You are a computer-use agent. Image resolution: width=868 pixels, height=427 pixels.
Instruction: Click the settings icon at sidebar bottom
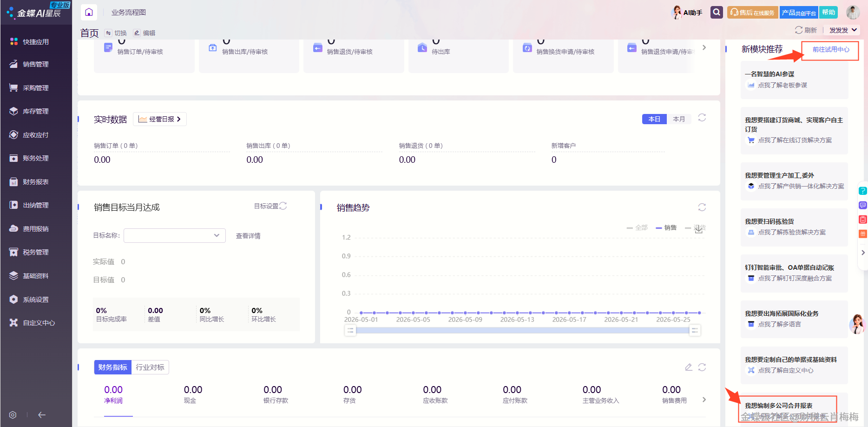(x=13, y=415)
